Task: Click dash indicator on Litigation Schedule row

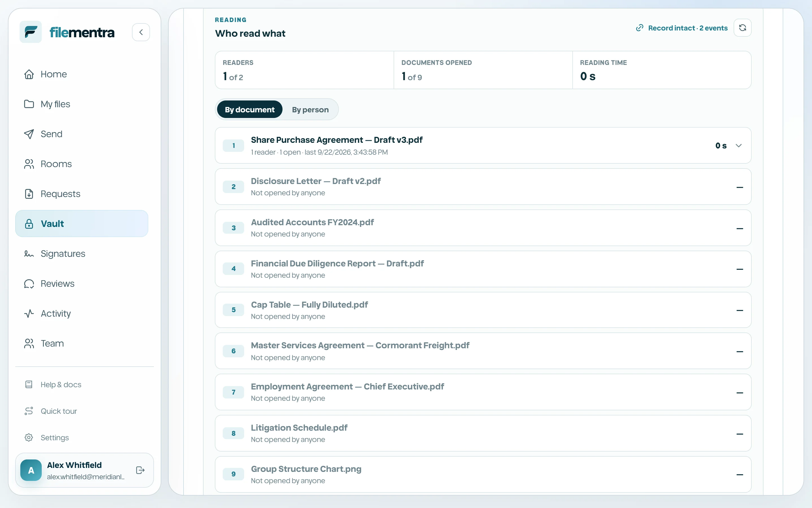Action: pos(740,434)
